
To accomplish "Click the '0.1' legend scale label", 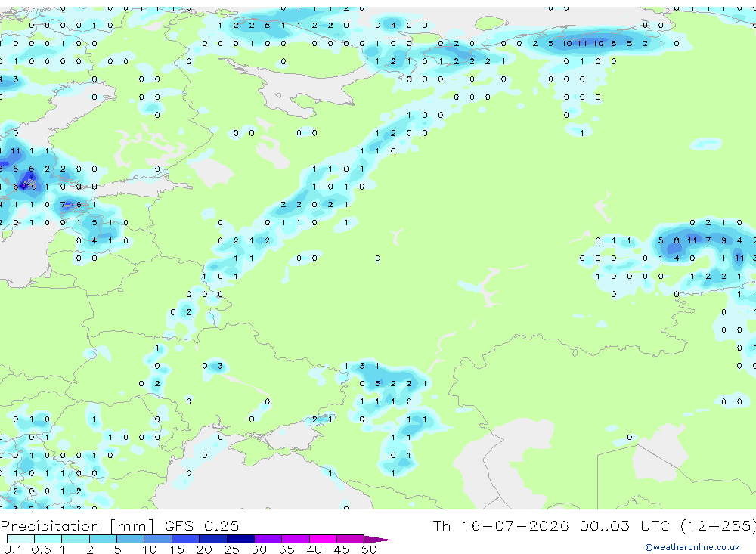I will pyautogui.click(x=12, y=549).
